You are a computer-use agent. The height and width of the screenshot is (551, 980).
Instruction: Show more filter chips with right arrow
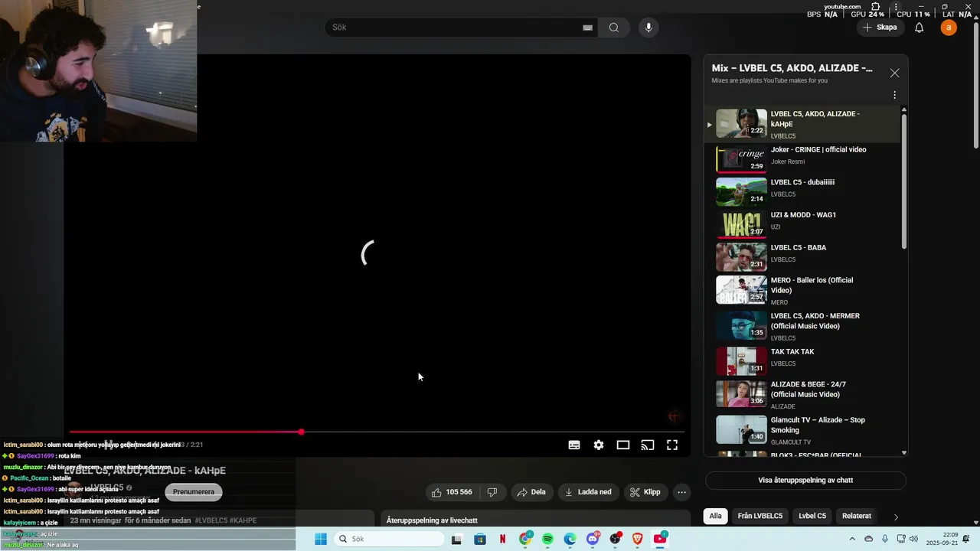(896, 517)
